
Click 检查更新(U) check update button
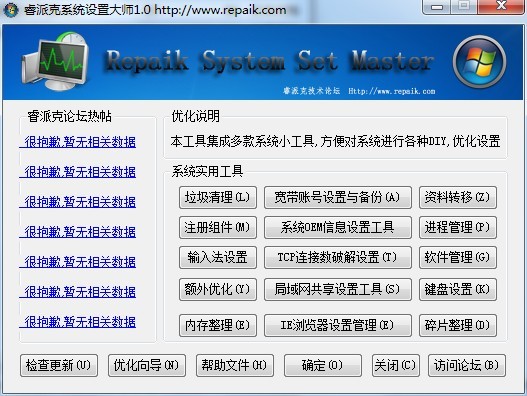click(59, 365)
